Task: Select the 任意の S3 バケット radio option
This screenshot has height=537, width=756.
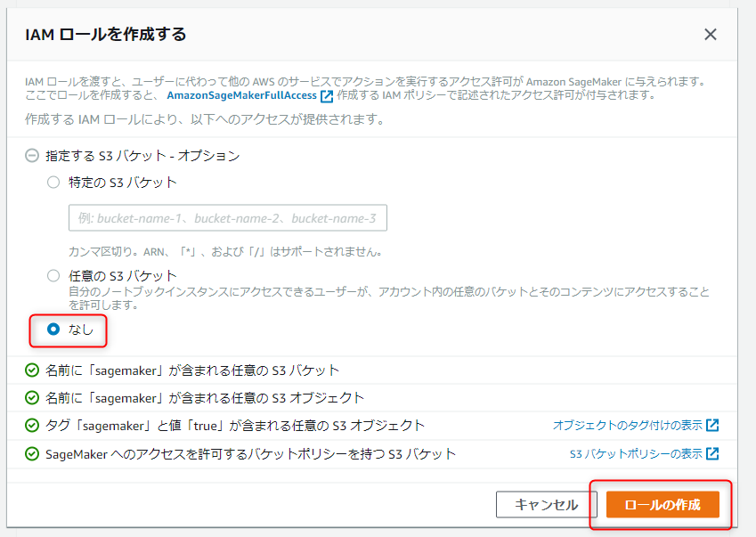Action: [53, 275]
